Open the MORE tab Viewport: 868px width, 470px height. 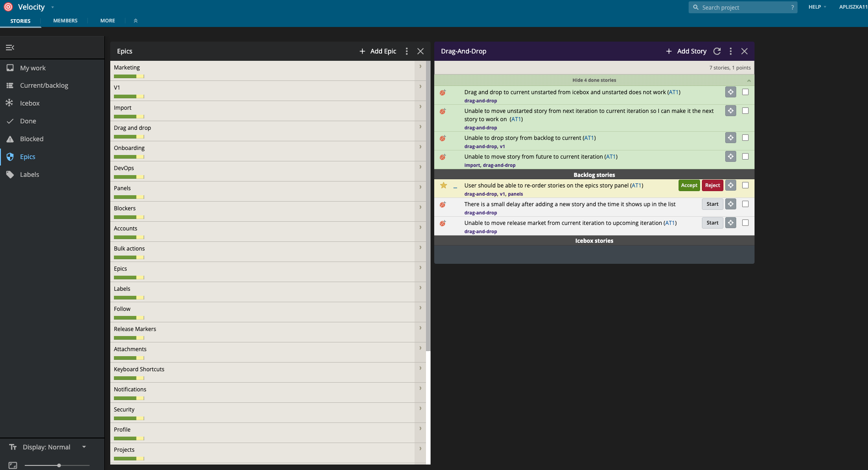pyautogui.click(x=108, y=21)
